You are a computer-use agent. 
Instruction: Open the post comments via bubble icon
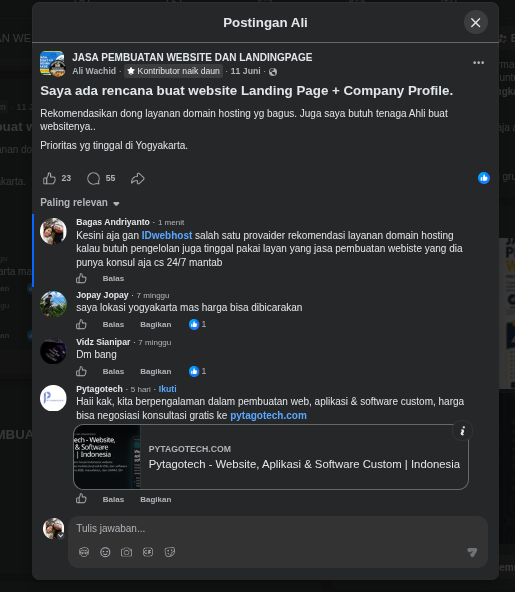[x=93, y=178]
